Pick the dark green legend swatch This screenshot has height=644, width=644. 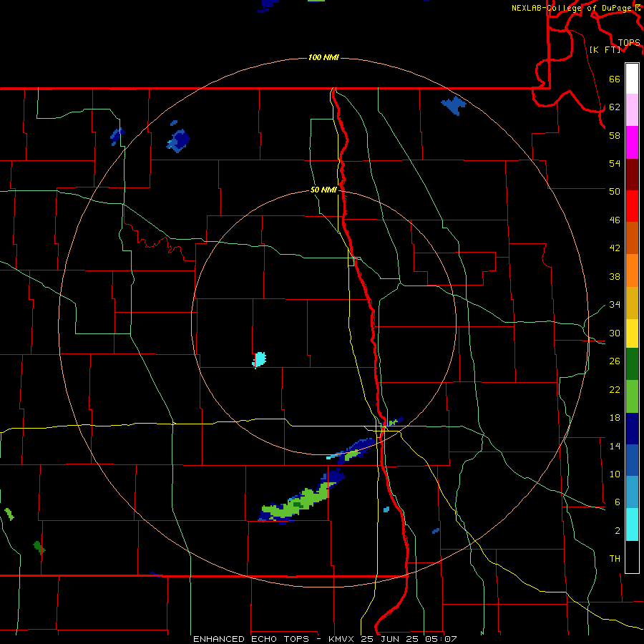[x=632, y=364]
